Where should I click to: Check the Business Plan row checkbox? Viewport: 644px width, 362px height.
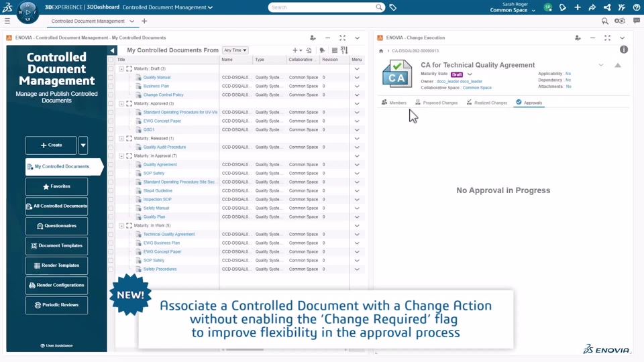(x=111, y=86)
